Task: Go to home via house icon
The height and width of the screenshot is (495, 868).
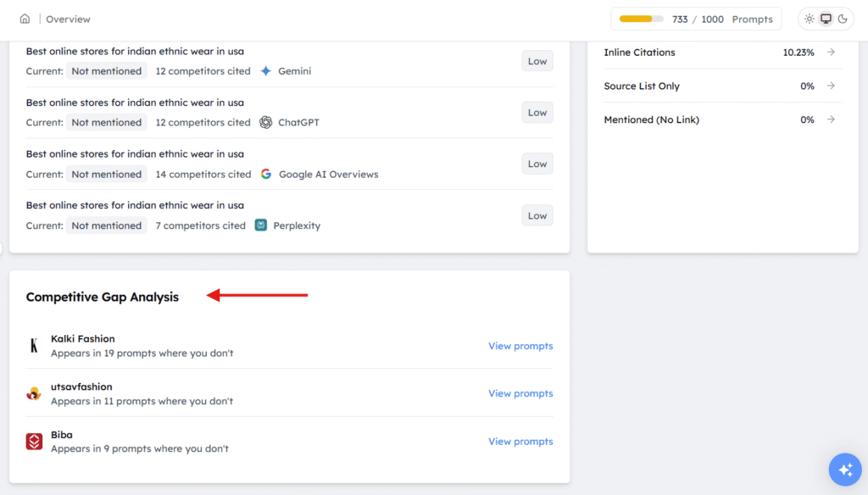Action: (x=25, y=19)
